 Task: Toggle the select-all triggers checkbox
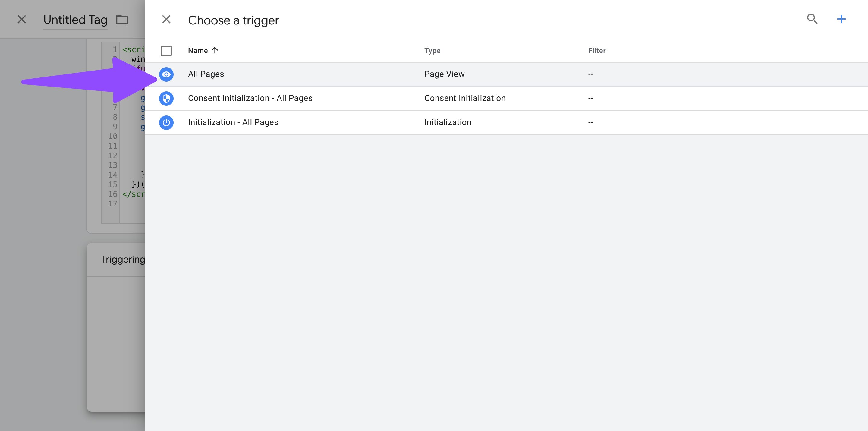point(166,51)
